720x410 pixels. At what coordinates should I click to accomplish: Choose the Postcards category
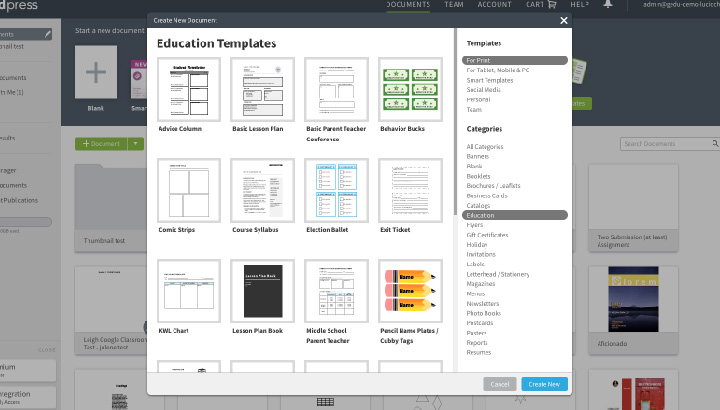[x=479, y=323]
